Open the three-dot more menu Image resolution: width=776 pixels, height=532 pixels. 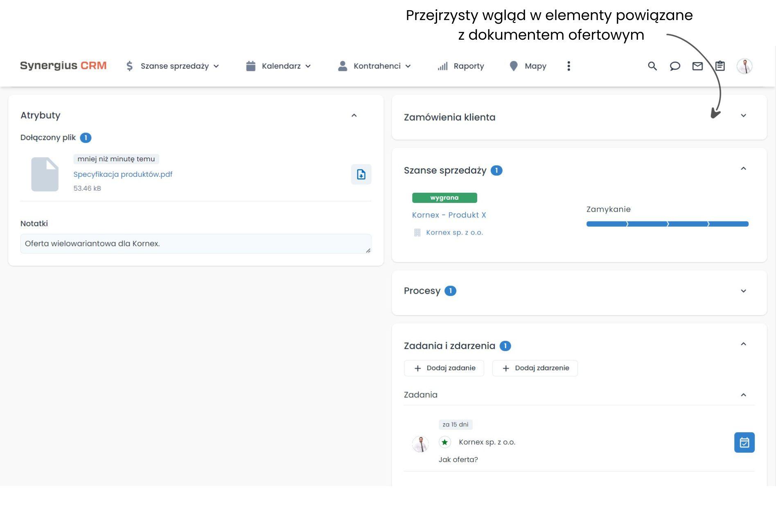pos(568,66)
